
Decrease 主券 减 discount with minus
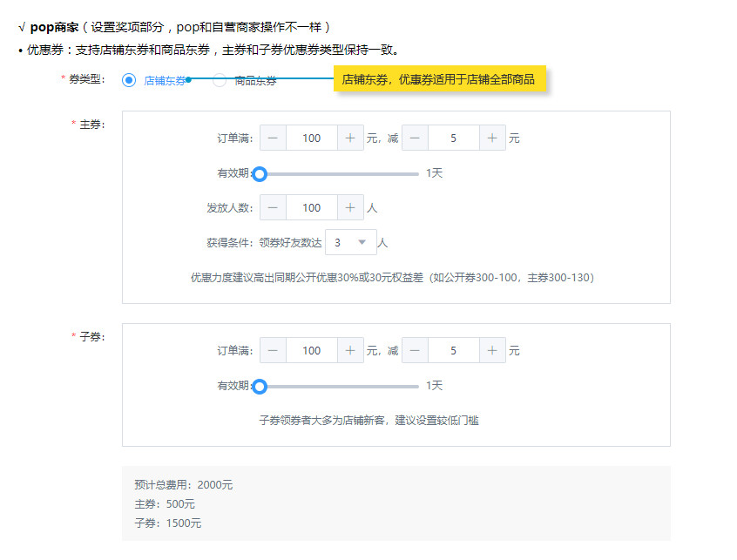(415, 138)
